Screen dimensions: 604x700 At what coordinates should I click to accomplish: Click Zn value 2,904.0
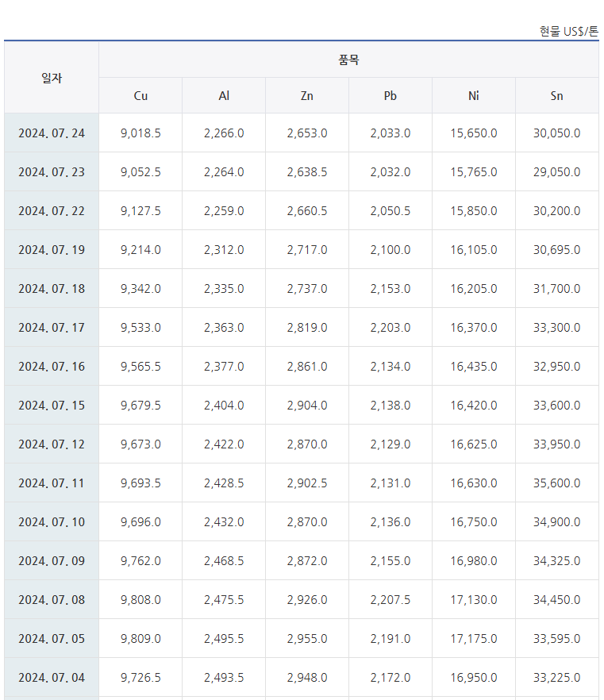point(307,406)
